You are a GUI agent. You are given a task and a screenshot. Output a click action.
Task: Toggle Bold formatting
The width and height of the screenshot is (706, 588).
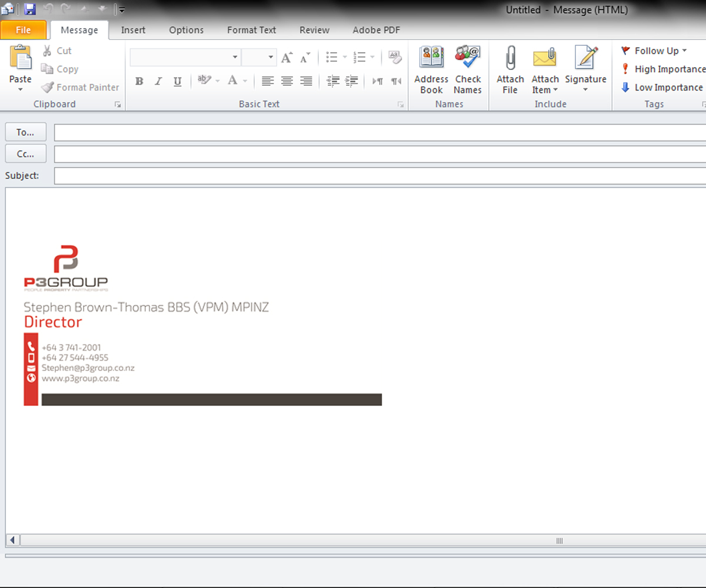(x=139, y=81)
